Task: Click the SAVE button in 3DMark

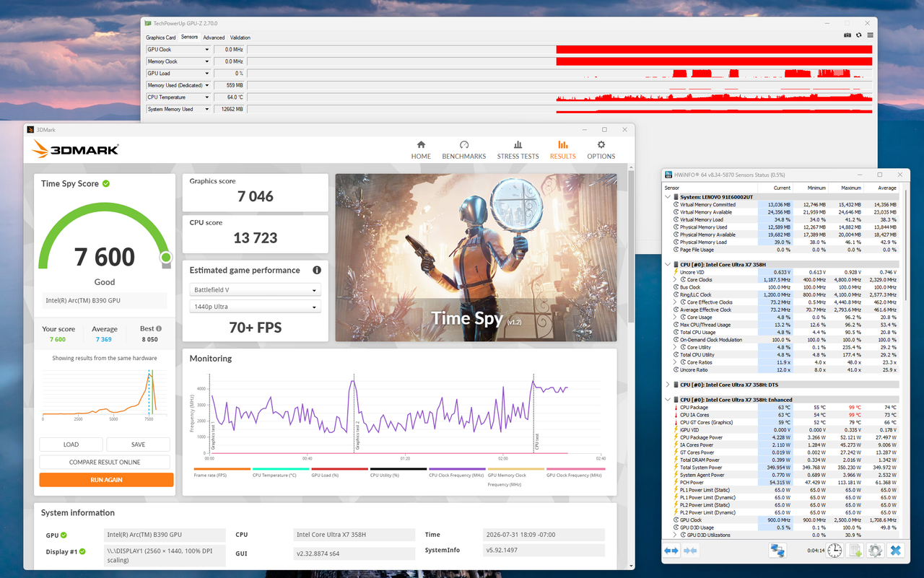Action: point(139,445)
